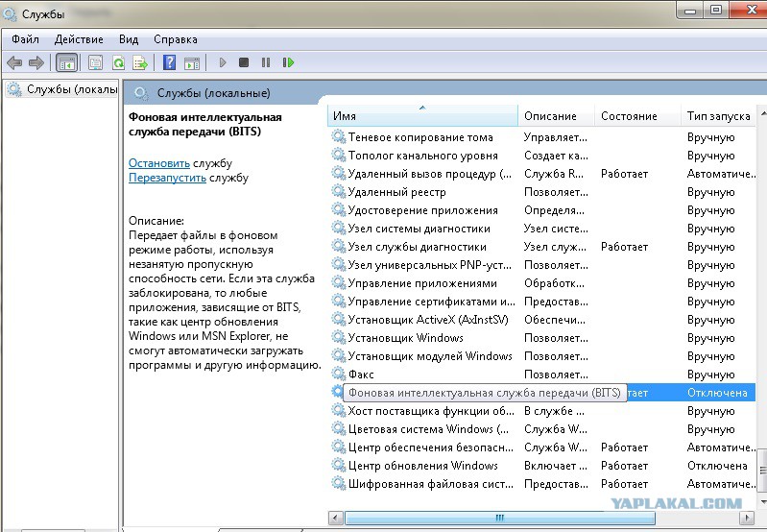This screenshot has height=532, width=767.
Task: Toggle the show/hide console tree button
Action: click(x=66, y=62)
